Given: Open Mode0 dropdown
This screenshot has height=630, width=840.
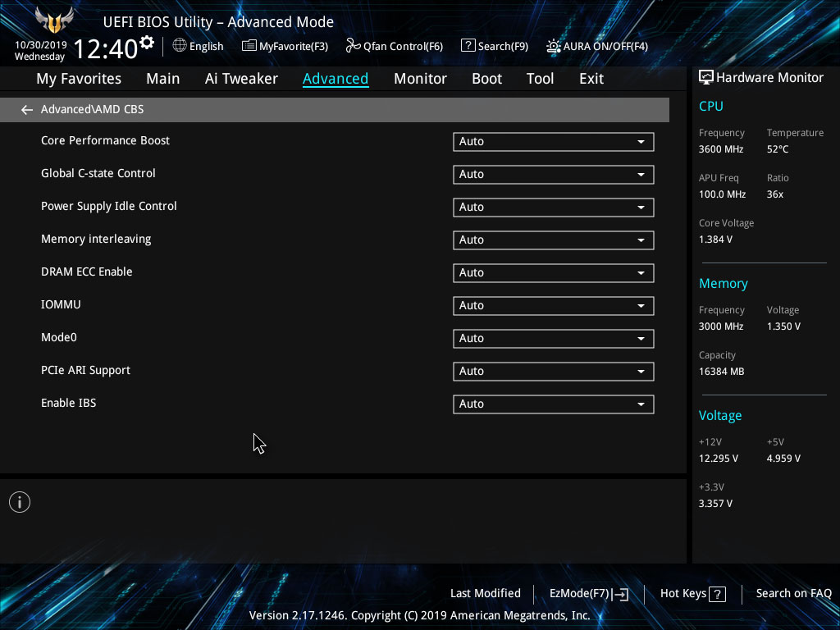Looking at the screenshot, I should coord(554,339).
